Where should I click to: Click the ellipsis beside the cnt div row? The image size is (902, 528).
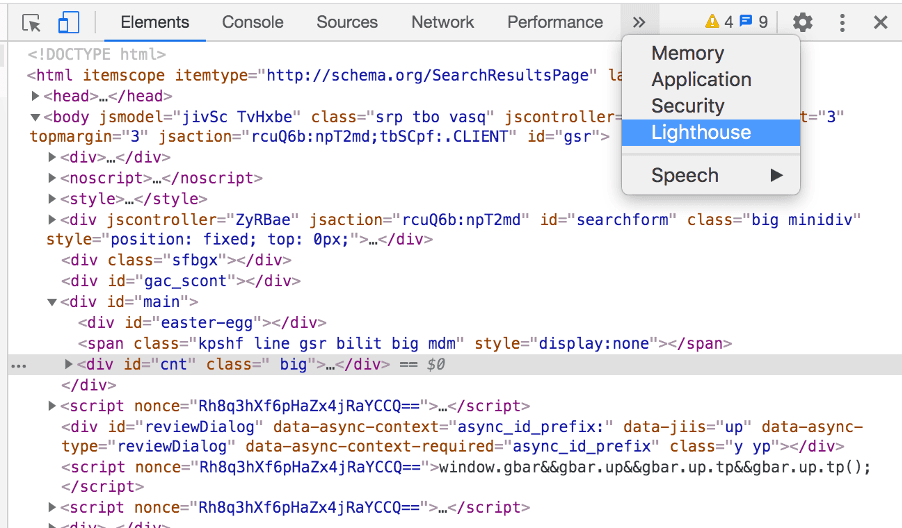[19, 366]
